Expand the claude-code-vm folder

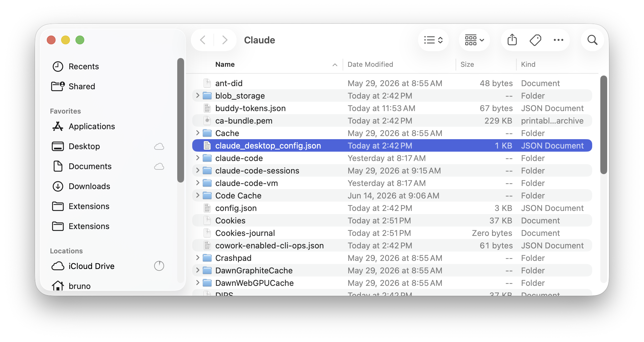pos(198,183)
